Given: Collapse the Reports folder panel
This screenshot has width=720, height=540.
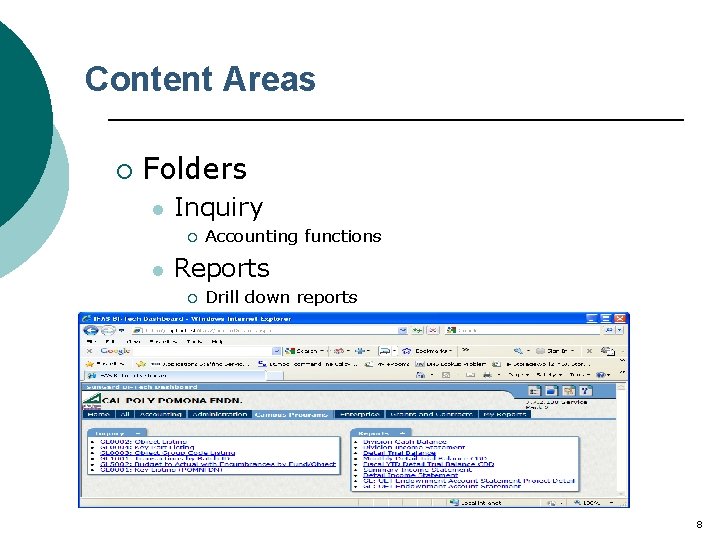Looking at the screenshot, I should 402,433.
